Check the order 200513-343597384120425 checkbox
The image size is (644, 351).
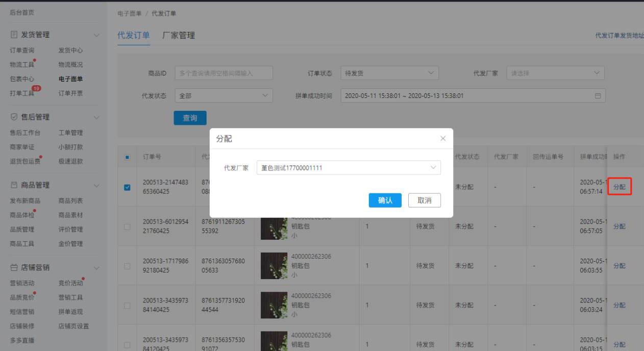(127, 345)
